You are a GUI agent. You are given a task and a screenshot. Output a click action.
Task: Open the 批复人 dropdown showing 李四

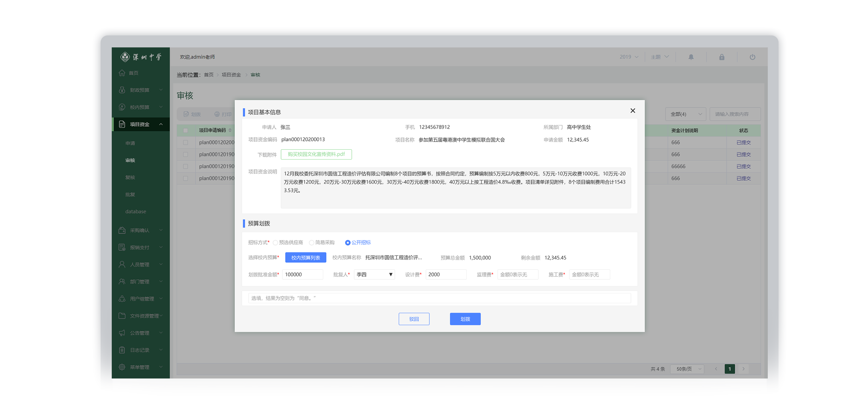pos(374,275)
